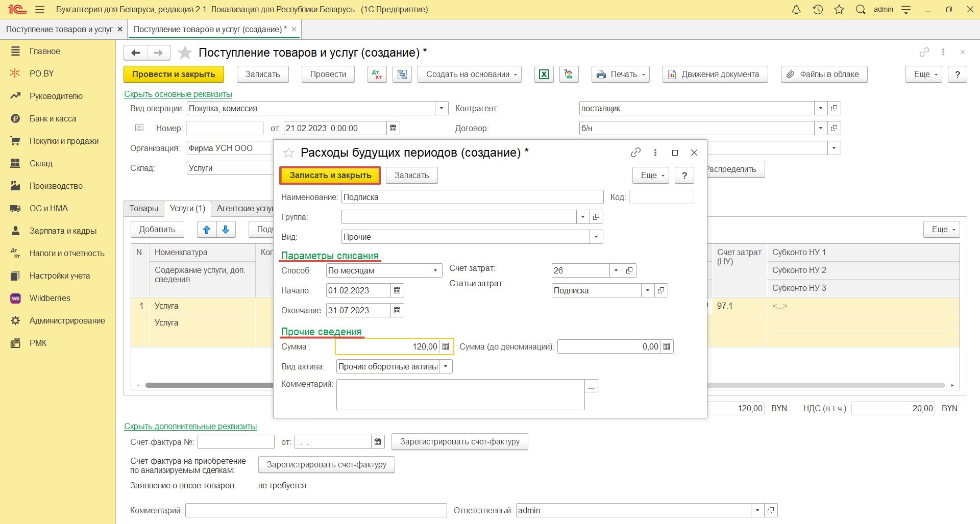The image size is (980, 524).
Task: Switch to the Товары tab
Action: (143, 208)
